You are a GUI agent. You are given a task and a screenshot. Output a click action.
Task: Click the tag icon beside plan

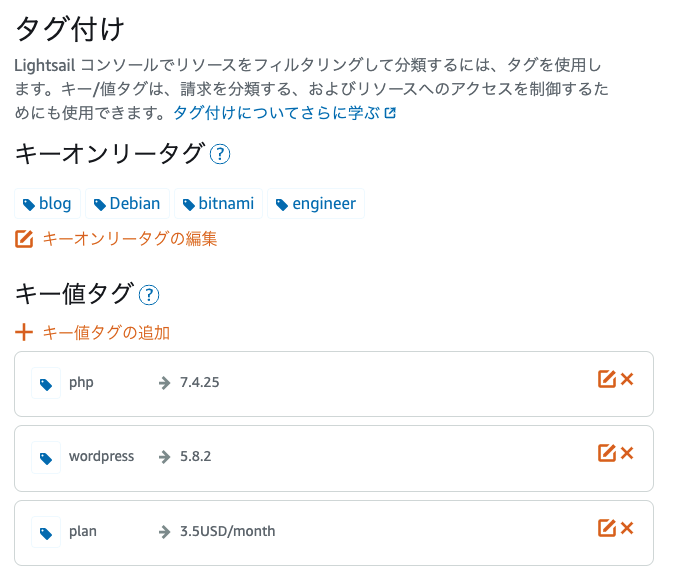[46, 532]
